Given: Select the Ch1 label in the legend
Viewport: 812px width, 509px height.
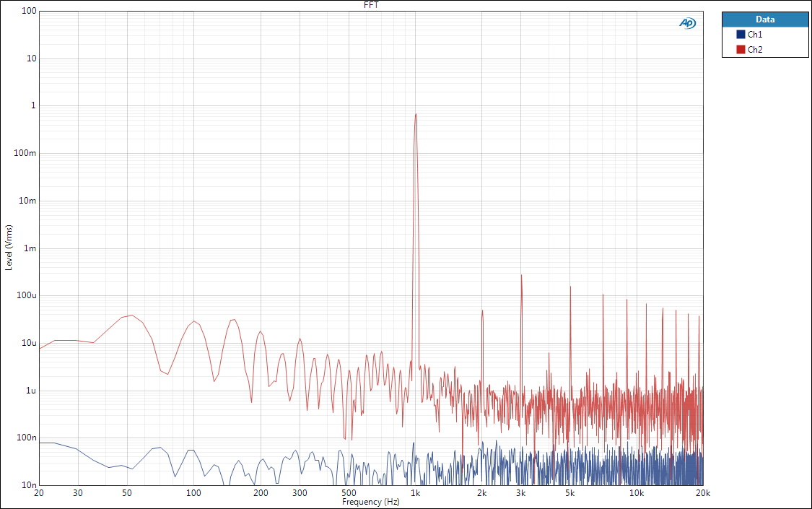Looking at the screenshot, I should click(x=755, y=35).
